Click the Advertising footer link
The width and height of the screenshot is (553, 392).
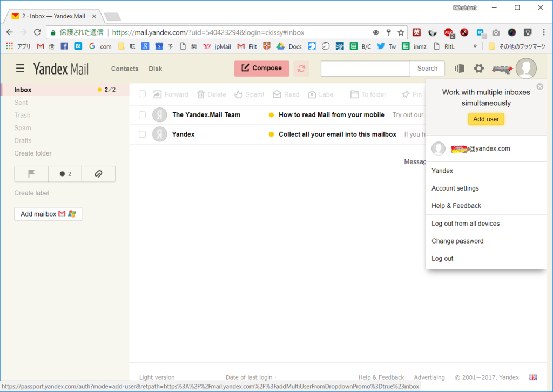coord(429,377)
